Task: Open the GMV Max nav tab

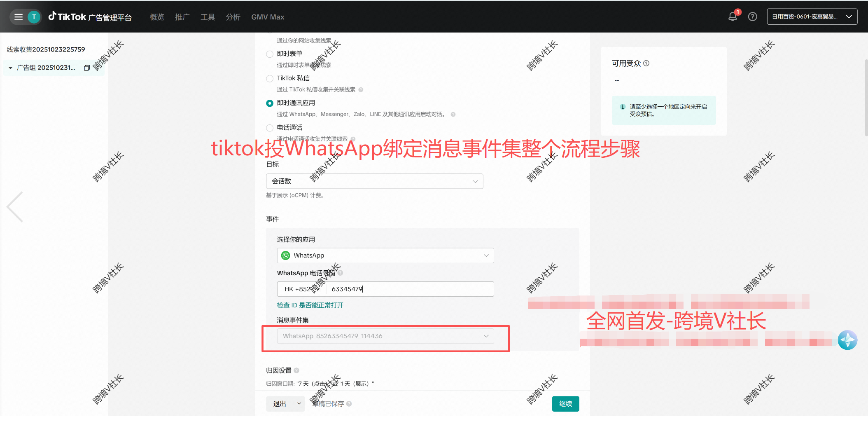Action: (x=268, y=17)
